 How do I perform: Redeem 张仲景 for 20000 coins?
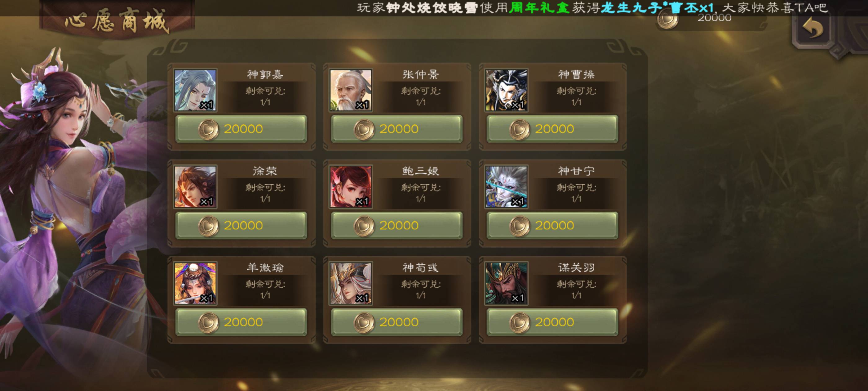(x=397, y=129)
